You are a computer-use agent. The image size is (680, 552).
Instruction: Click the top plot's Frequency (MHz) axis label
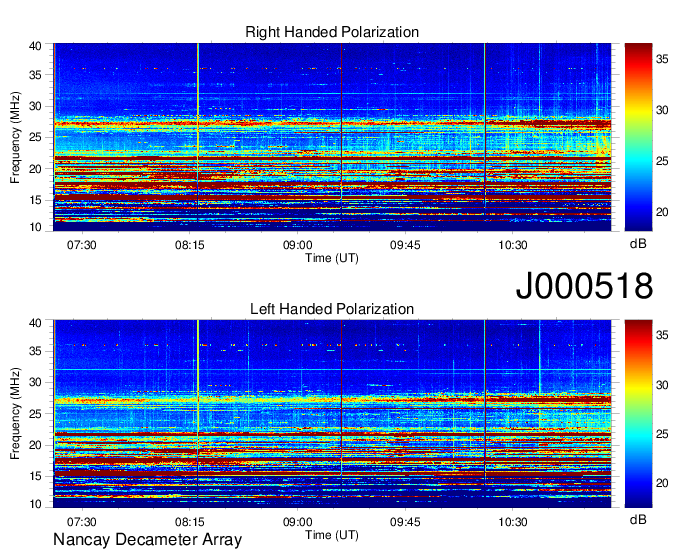(x=15, y=137)
